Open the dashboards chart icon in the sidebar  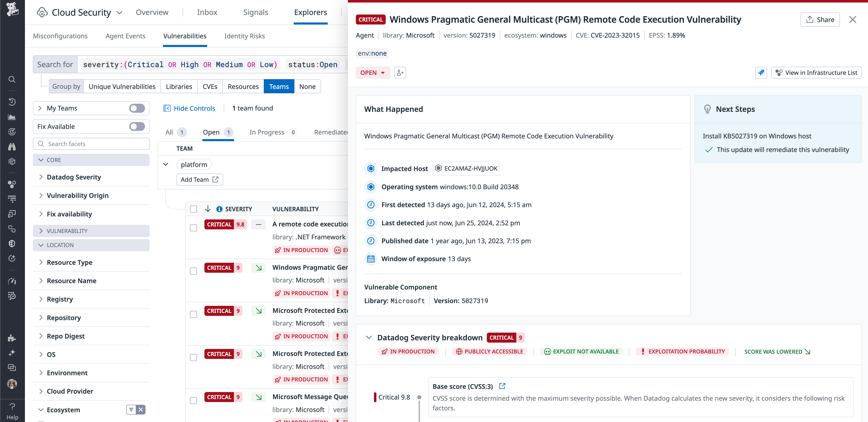pyautogui.click(x=12, y=117)
